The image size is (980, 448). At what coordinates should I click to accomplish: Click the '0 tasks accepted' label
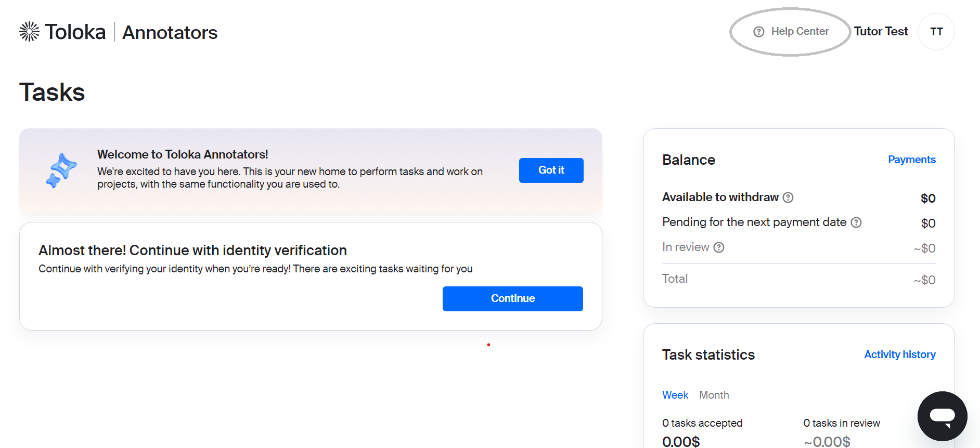(702, 423)
